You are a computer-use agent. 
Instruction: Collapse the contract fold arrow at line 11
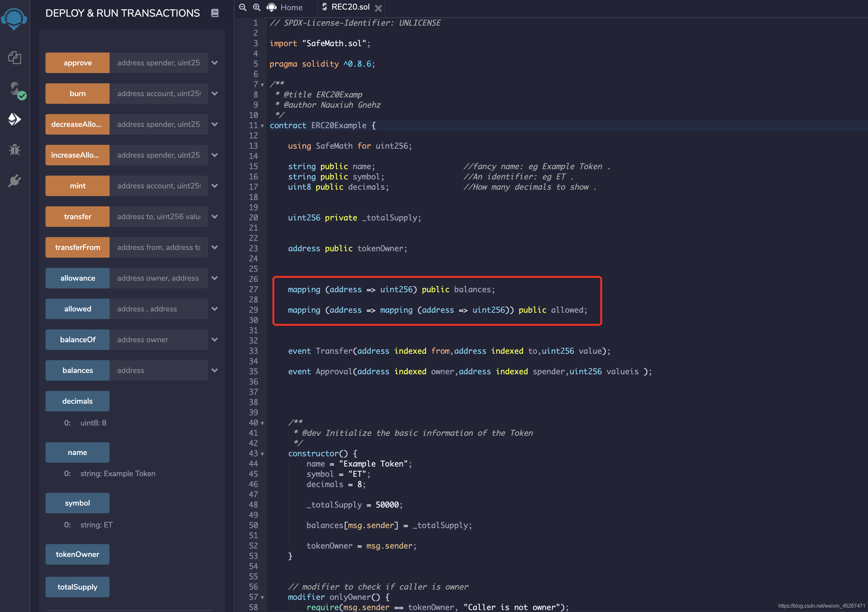click(x=262, y=126)
